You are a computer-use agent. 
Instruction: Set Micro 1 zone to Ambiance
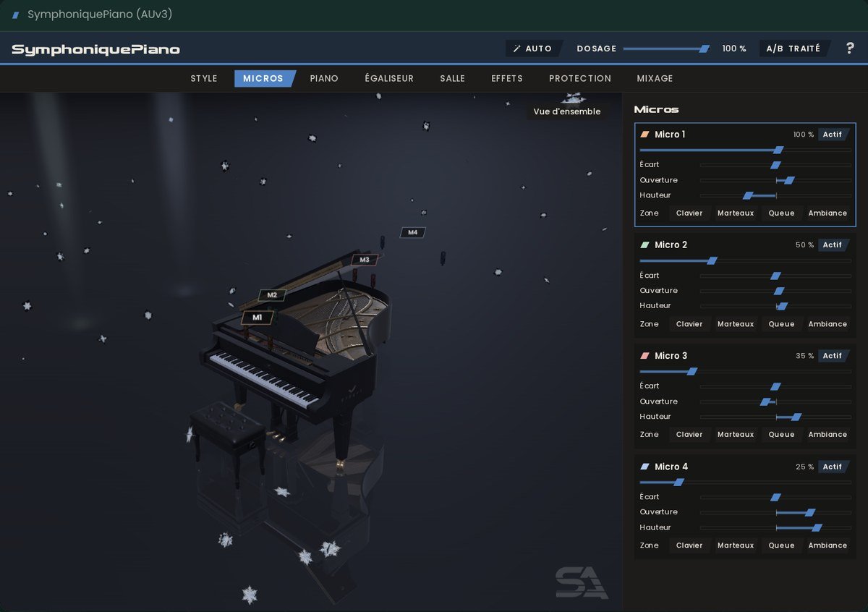pyautogui.click(x=827, y=213)
